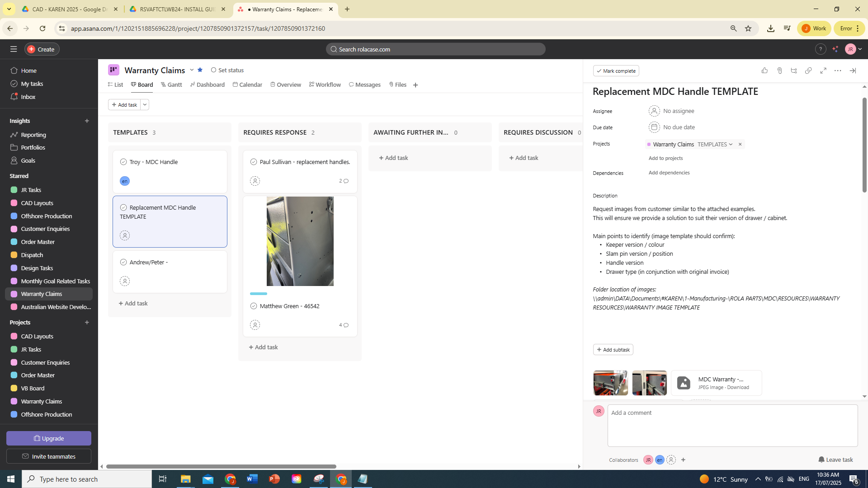Click the Mark complete button
The image size is (868, 488).
click(x=616, y=70)
